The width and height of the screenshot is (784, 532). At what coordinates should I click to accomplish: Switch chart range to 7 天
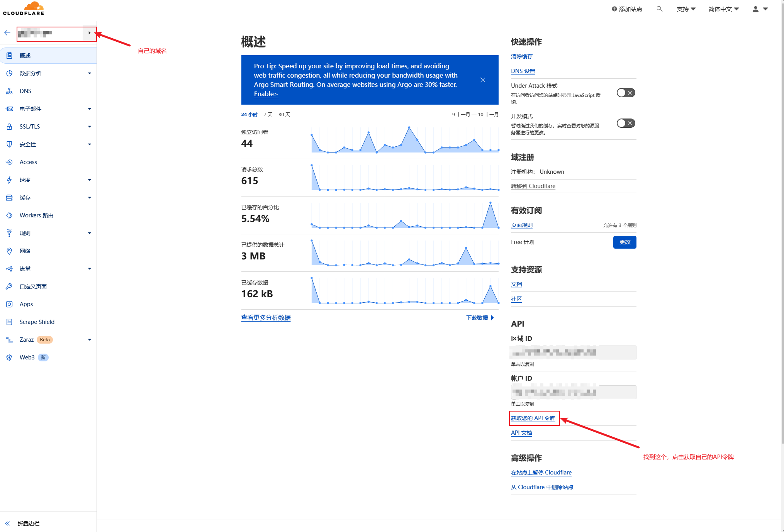(268, 115)
